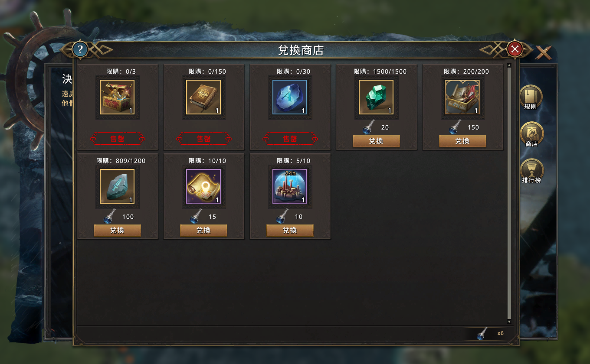Select the blue rune crystal item

pos(290,97)
